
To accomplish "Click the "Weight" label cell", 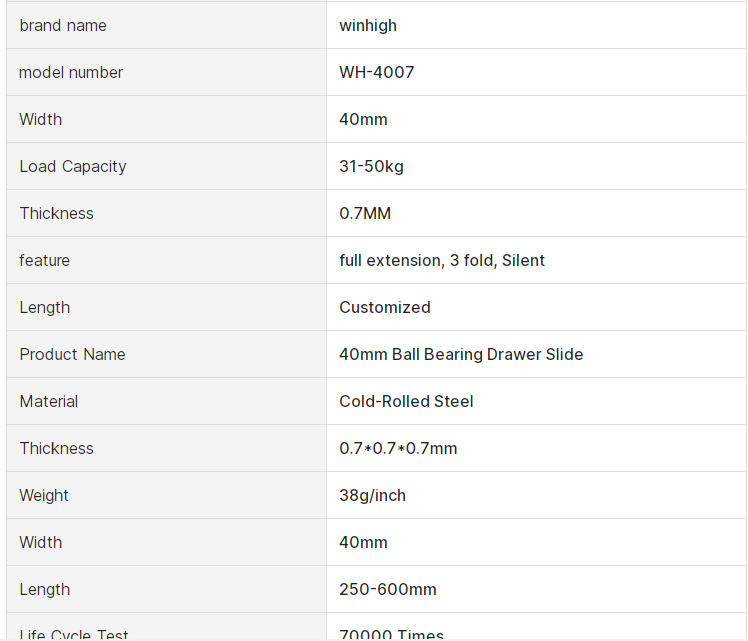I will coord(44,495).
